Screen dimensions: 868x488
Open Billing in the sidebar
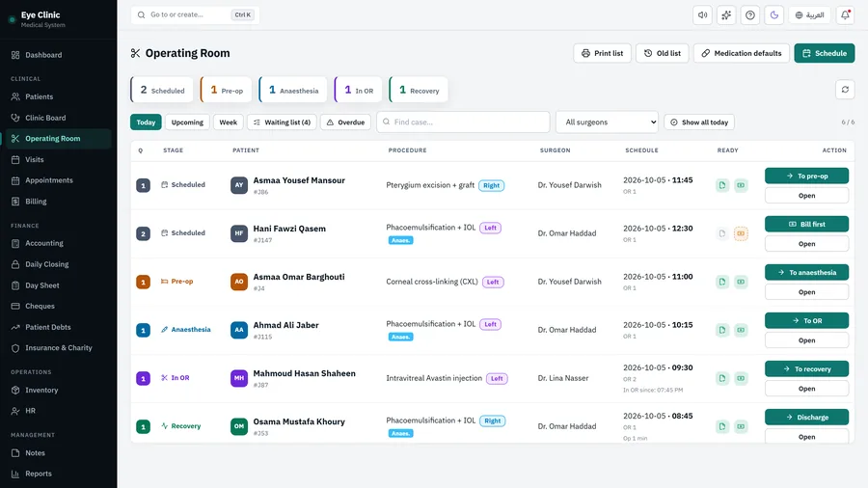(58, 202)
